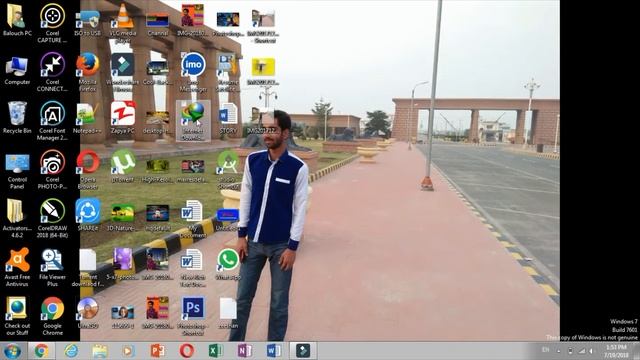Launch Photoshop shortcut on desktop
This screenshot has width=640, height=360.
(x=193, y=316)
